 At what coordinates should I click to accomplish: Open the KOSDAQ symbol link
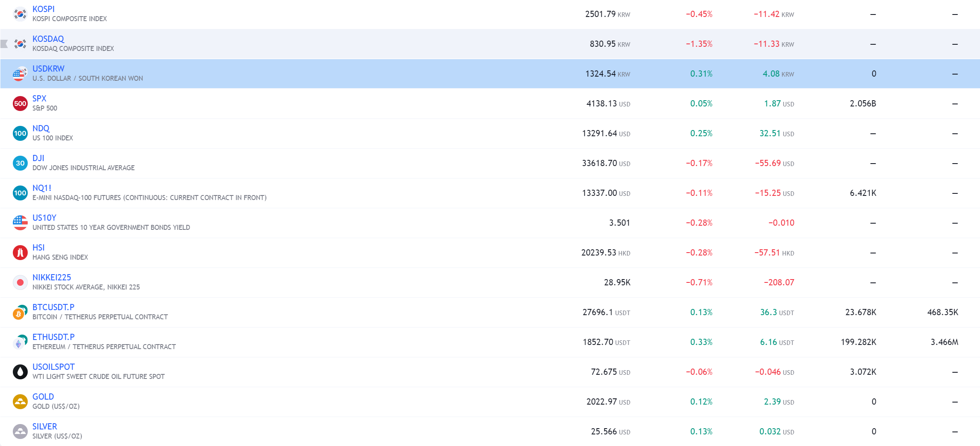48,39
